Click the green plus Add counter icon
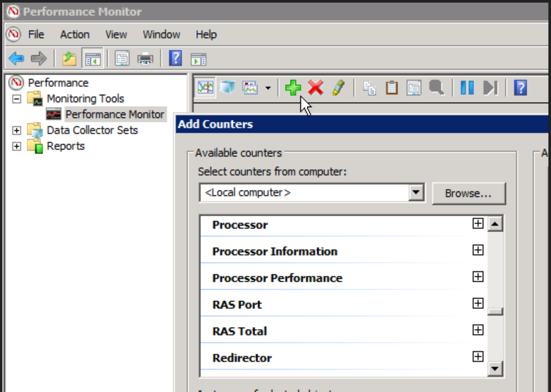The width and height of the screenshot is (551, 392). [x=293, y=88]
